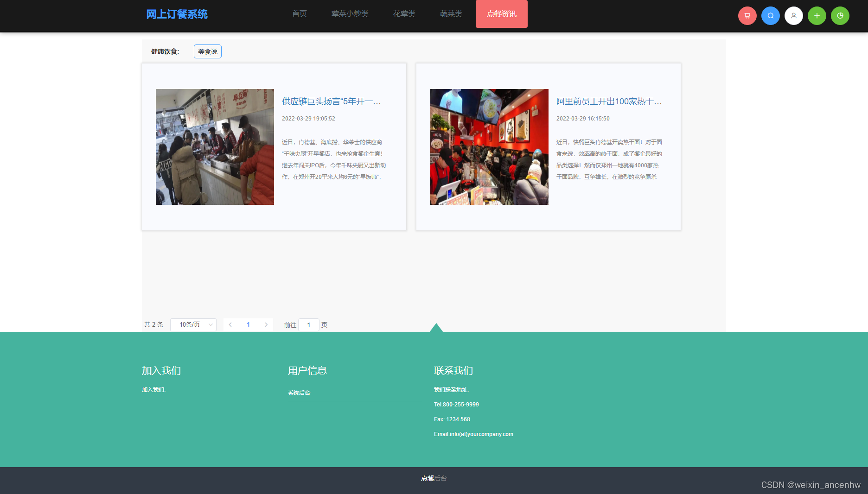Click the Fax: 1234 568 text
The height and width of the screenshot is (494, 868).
point(452,419)
